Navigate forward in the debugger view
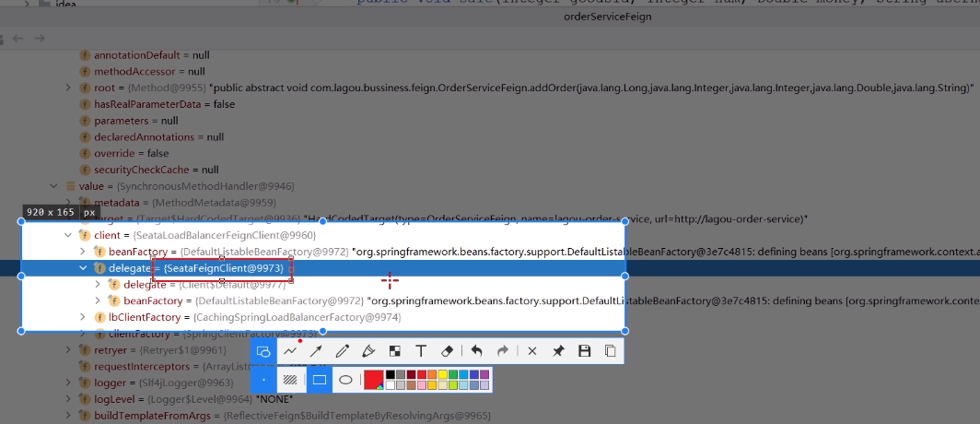 40,39
